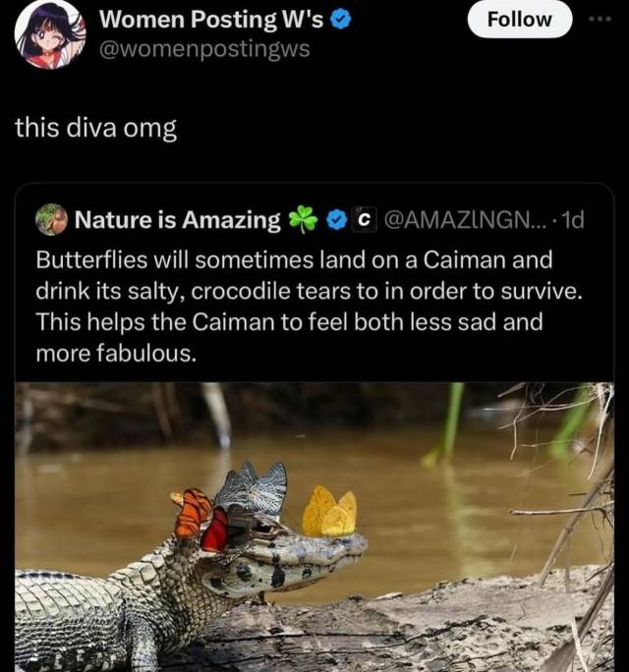
Task: Click the square C affiliate badge
Action: (x=364, y=219)
